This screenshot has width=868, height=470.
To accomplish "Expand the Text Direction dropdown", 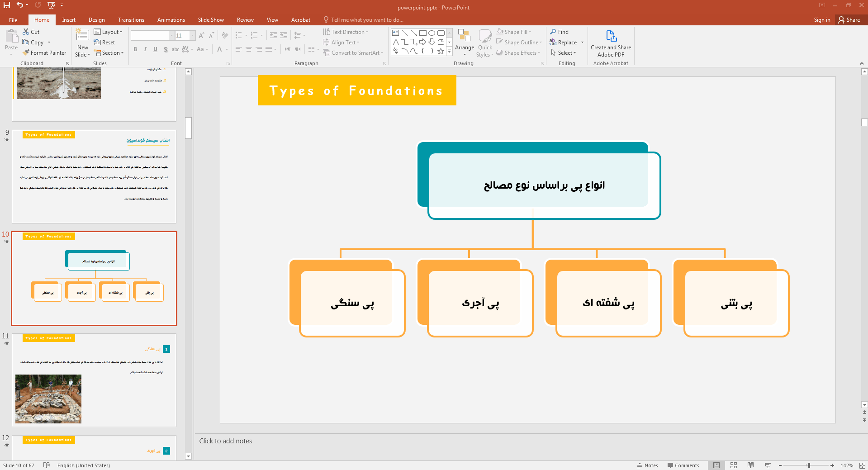I will pos(346,32).
